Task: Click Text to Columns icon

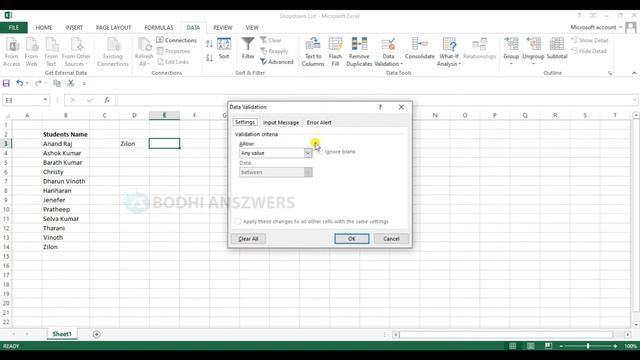Action: point(313,52)
